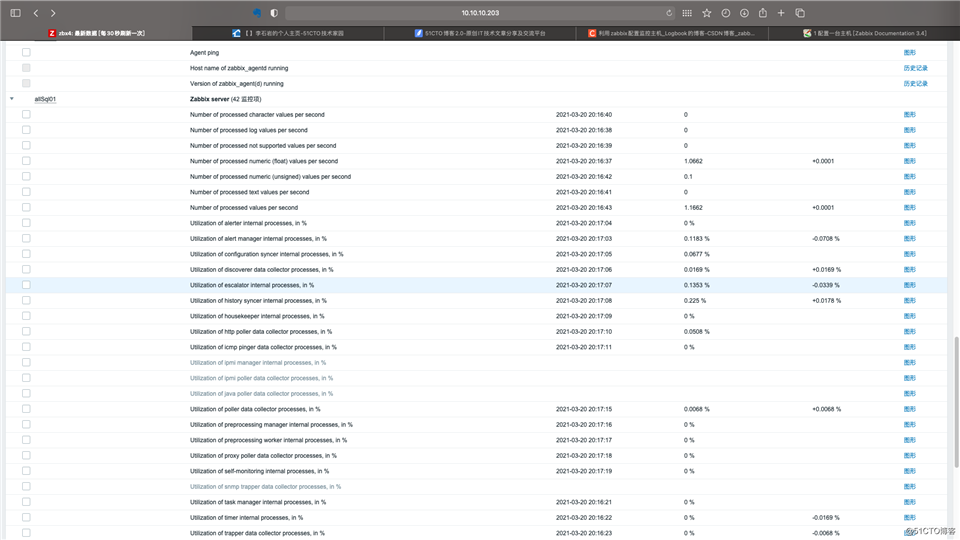Viewport: 960px width, 540px height.
Task: Go forward with the right arrow
Action: pos(53,13)
